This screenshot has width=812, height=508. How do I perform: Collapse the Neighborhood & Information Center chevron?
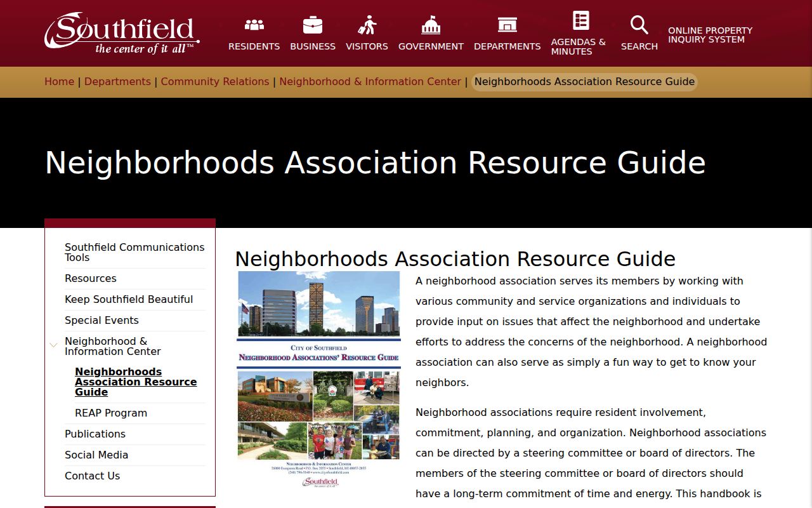pyautogui.click(x=53, y=345)
